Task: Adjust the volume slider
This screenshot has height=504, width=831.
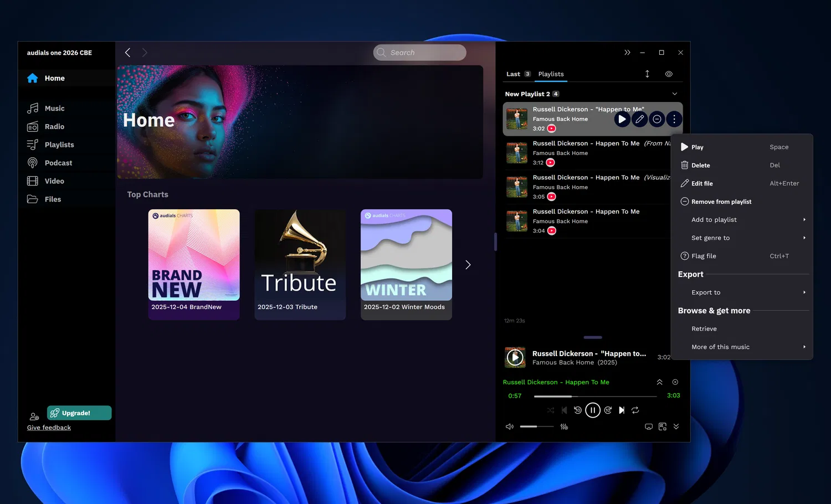Action: (x=537, y=427)
